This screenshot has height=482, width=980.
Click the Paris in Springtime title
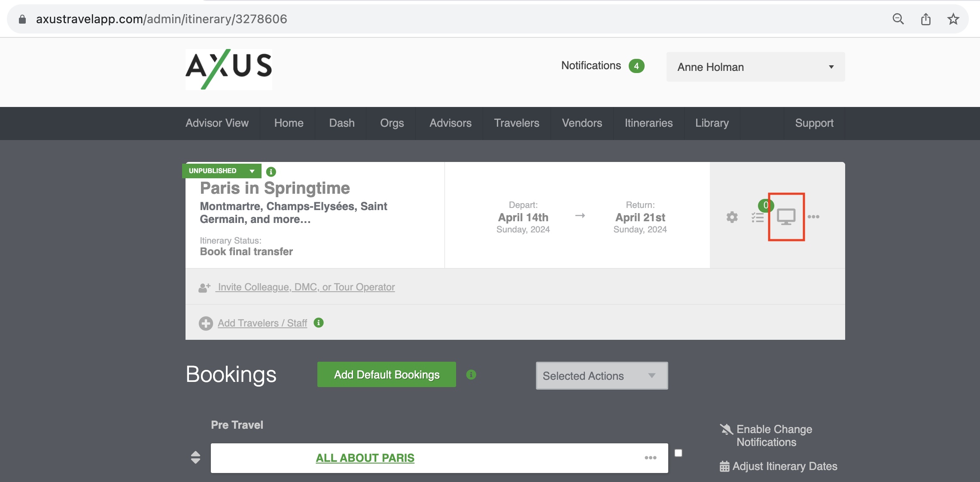275,188
